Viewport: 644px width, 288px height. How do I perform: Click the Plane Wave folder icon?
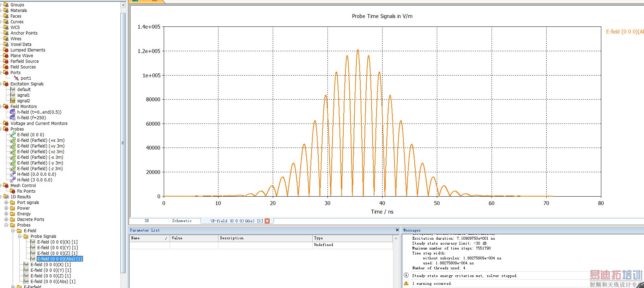pos(6,55)
